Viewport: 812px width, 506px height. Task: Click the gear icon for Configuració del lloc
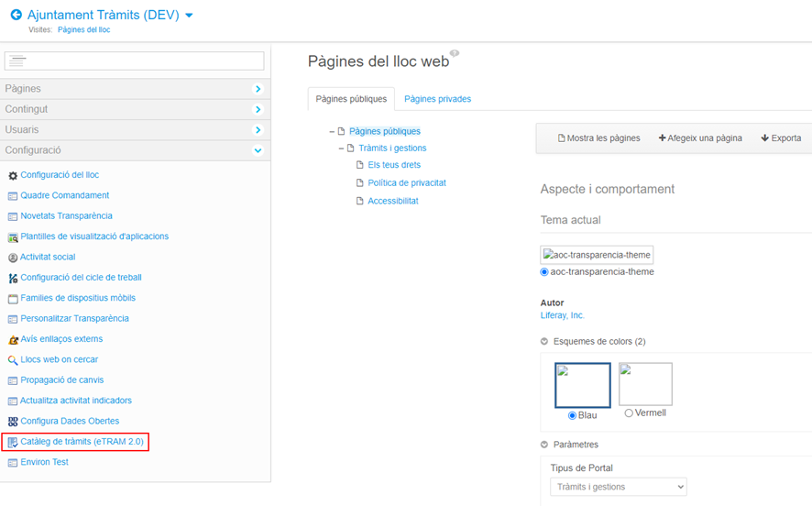13,175
